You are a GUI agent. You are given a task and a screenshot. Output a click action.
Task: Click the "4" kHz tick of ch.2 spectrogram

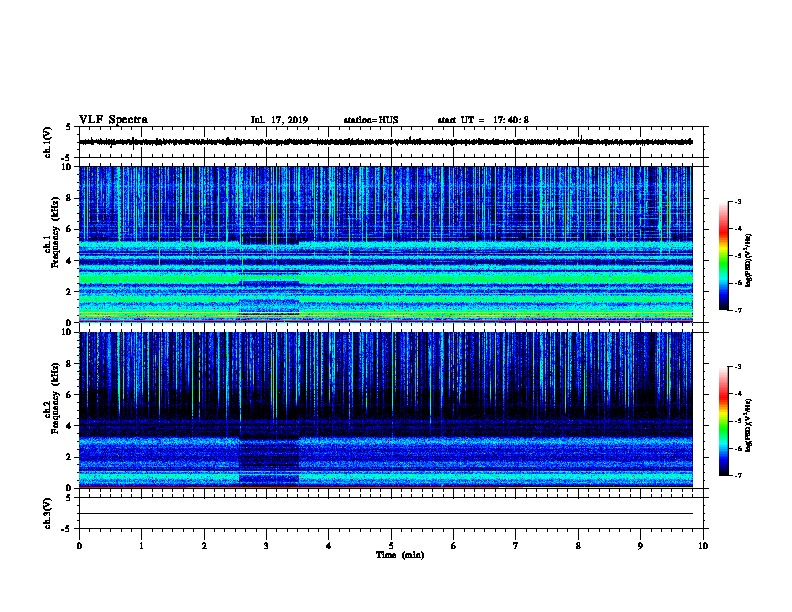(x=70, y=426)
